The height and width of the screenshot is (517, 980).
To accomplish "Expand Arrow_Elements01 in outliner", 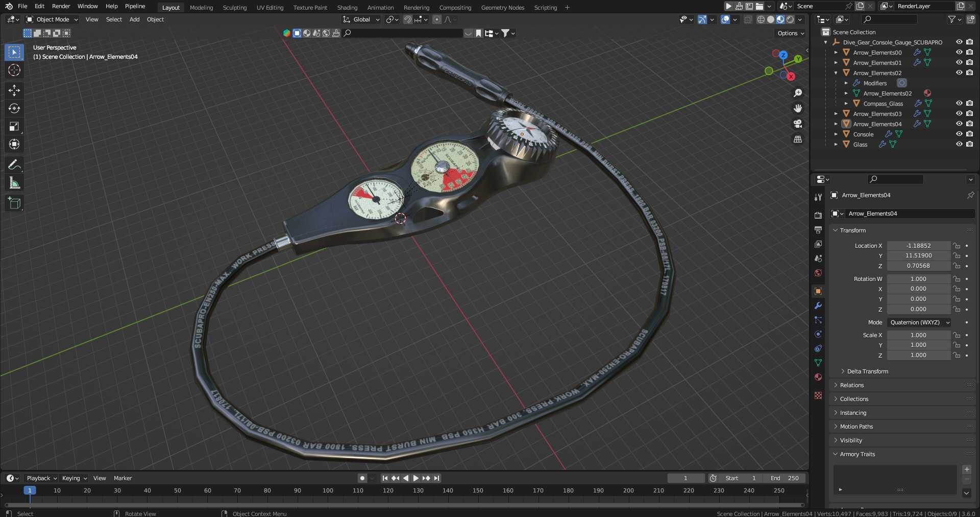I will click(x=836, y=62).
